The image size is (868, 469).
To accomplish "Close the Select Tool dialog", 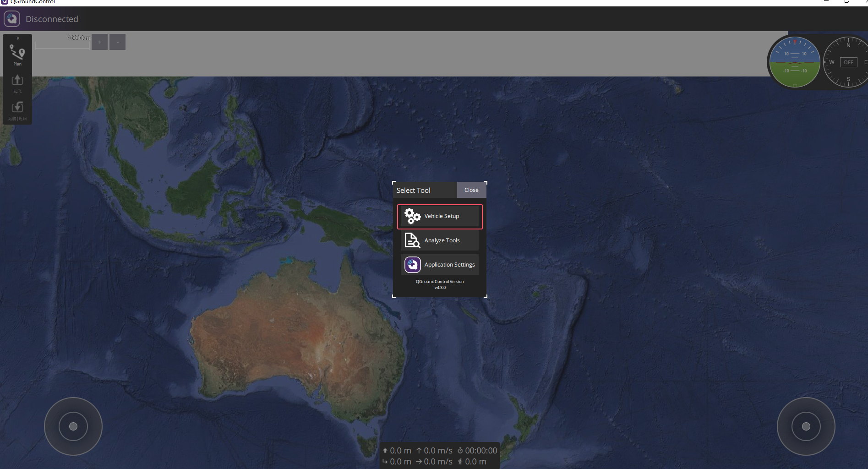I will 471,190.
